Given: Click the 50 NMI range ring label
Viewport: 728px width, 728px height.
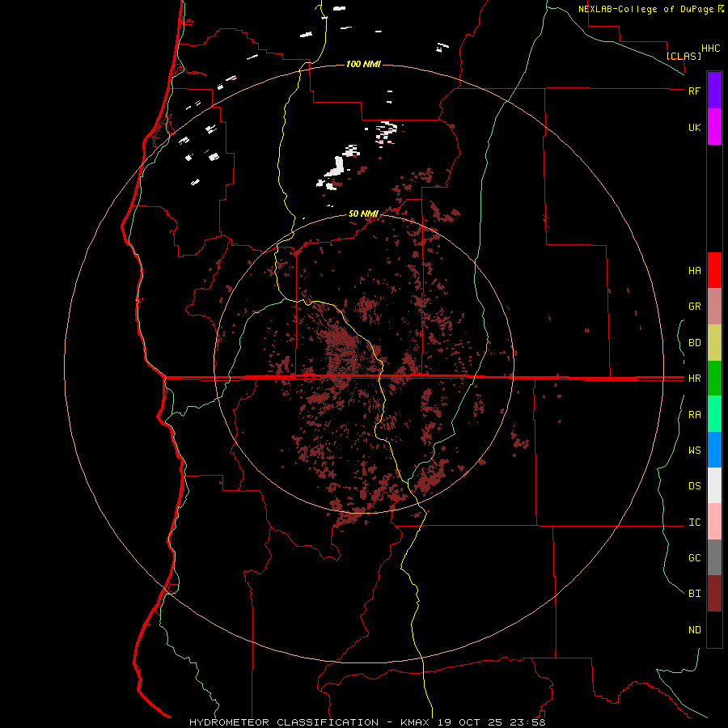Looking at the screenshot, I should (363, 214).
